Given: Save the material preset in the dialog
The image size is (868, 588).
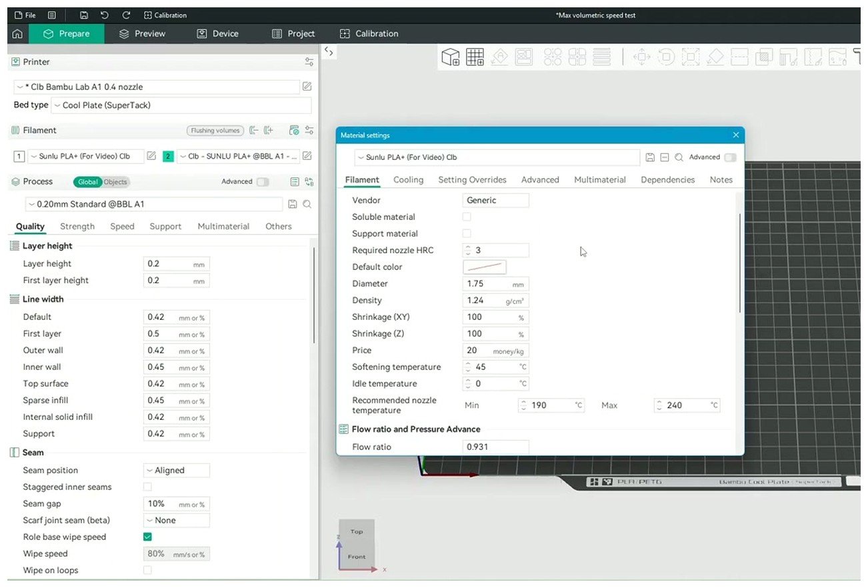Looking at the screenshot, I should click(x=650, y=157).
